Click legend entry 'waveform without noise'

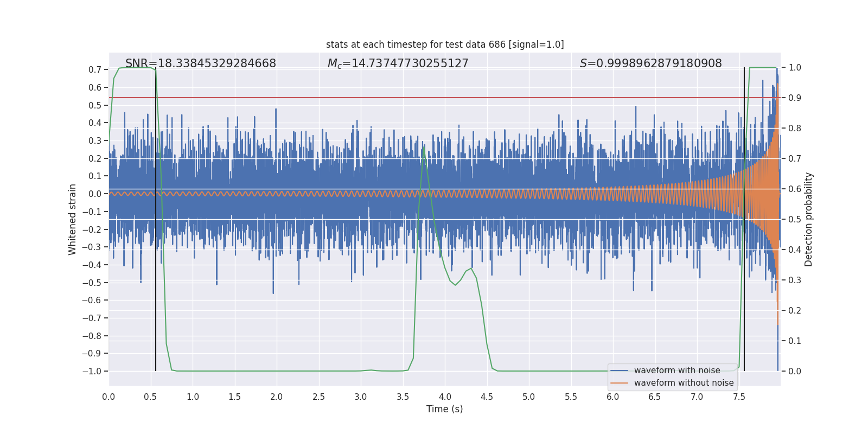(684, 383)
